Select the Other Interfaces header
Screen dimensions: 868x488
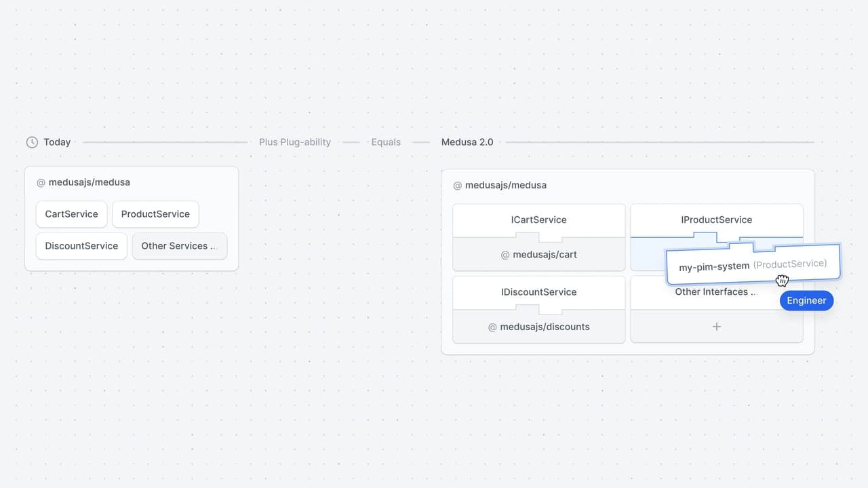717,292
